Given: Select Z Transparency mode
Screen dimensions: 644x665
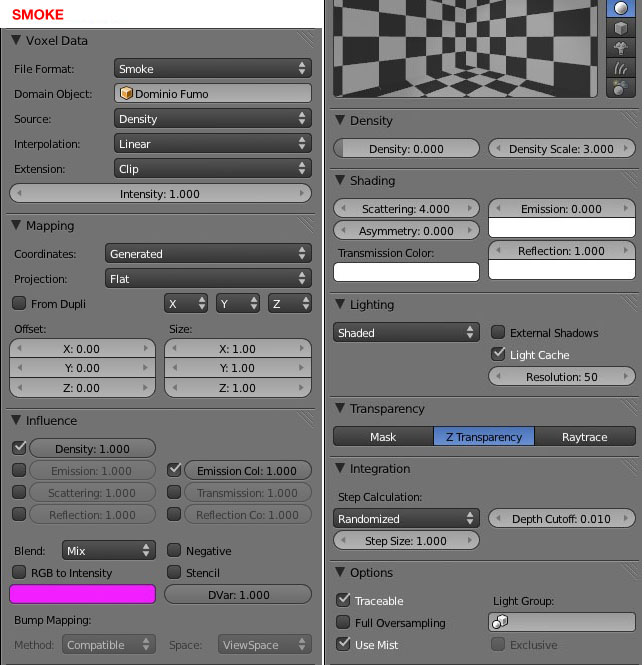Looking at the screenshot, I should 484,436.
